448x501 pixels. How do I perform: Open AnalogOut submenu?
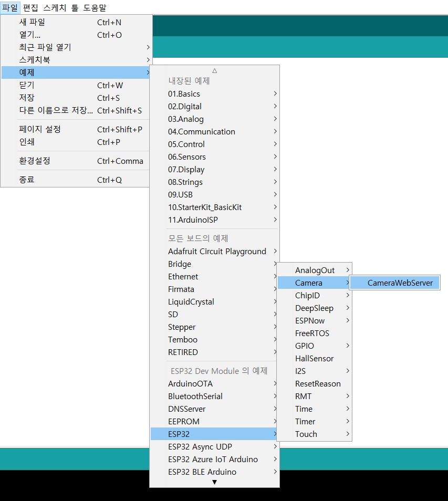coord(315,270)
